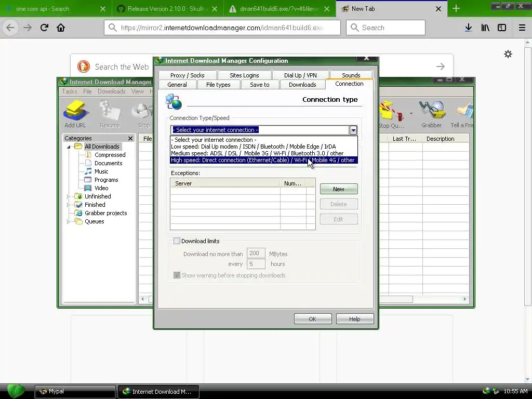
Task: Open the Dial Up / VPN tab
Action: tap(300, 75)
